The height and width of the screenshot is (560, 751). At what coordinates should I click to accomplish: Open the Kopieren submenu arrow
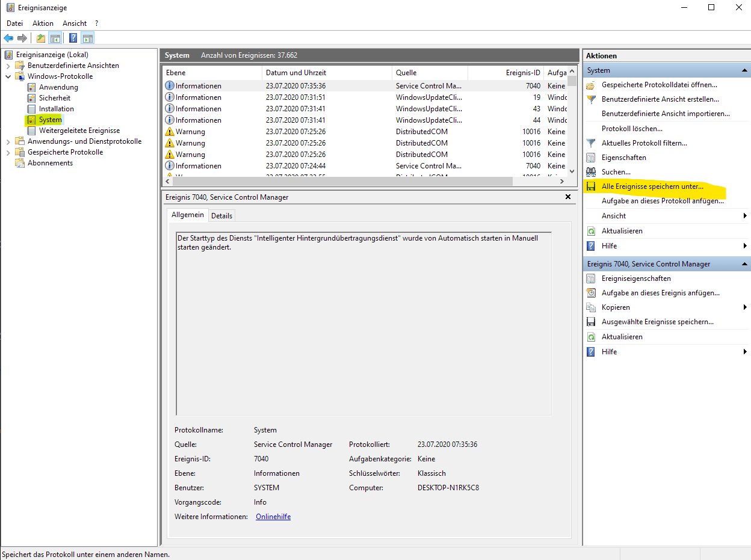745,307
